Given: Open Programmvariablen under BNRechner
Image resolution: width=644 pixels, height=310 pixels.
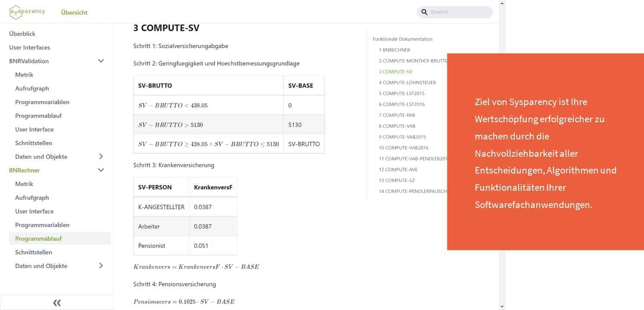Looking at the screenshot, I should click(42, 225).
